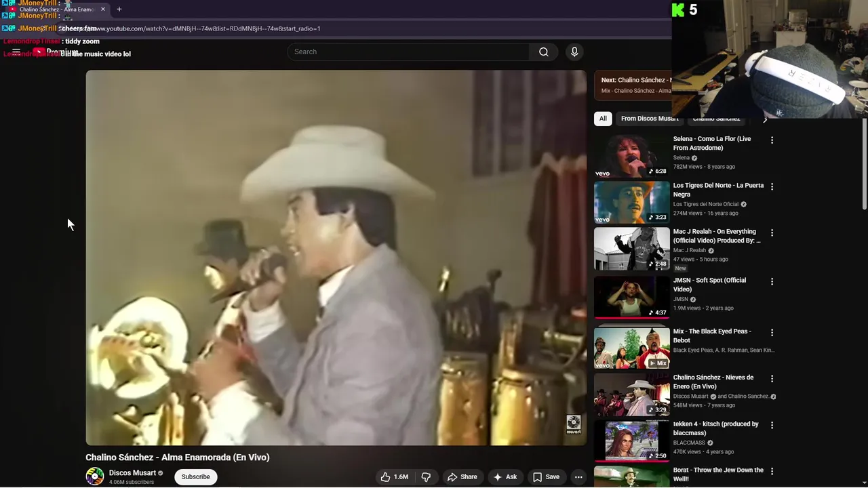Click Musart watermark in video corner

(574, 424)
